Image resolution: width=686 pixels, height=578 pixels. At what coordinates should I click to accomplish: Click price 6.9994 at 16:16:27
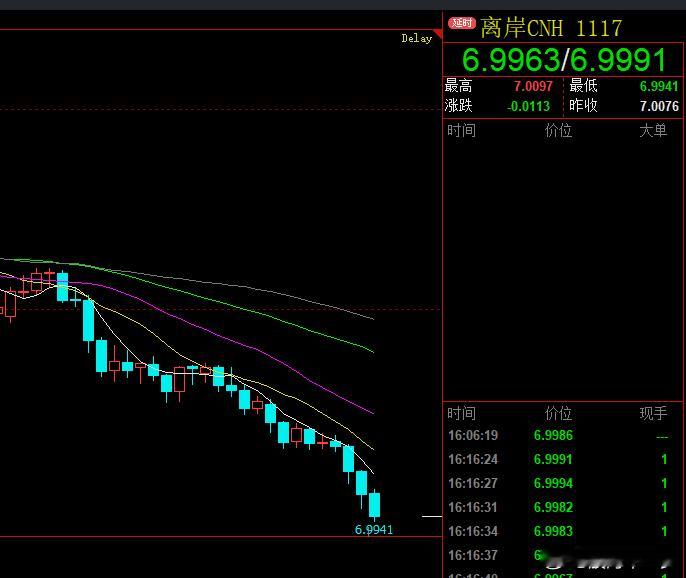(553, 483)
